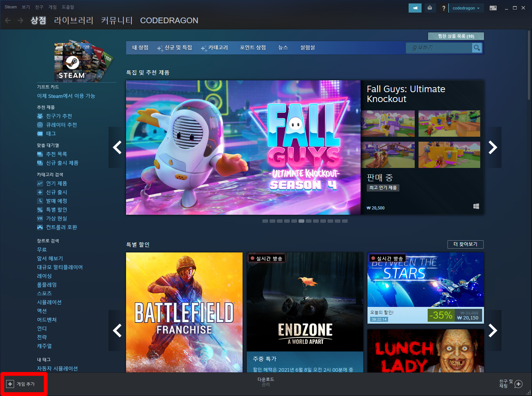Click the 특별 할인 percent icon
The height and width of the screenshot is (396, 532).
click(40, 210)
